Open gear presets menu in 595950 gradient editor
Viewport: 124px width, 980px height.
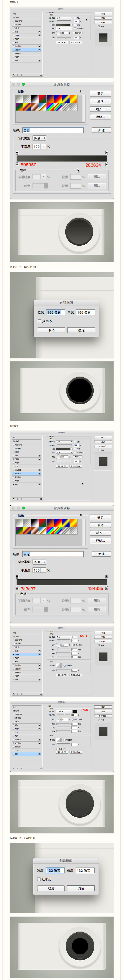tap(81, 92)
